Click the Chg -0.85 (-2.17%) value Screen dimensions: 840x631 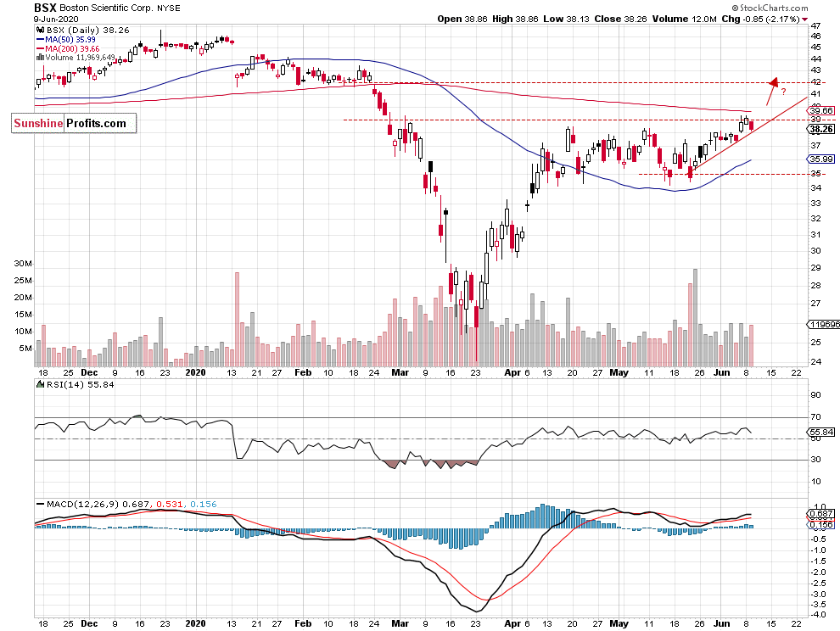pos(761,19)
